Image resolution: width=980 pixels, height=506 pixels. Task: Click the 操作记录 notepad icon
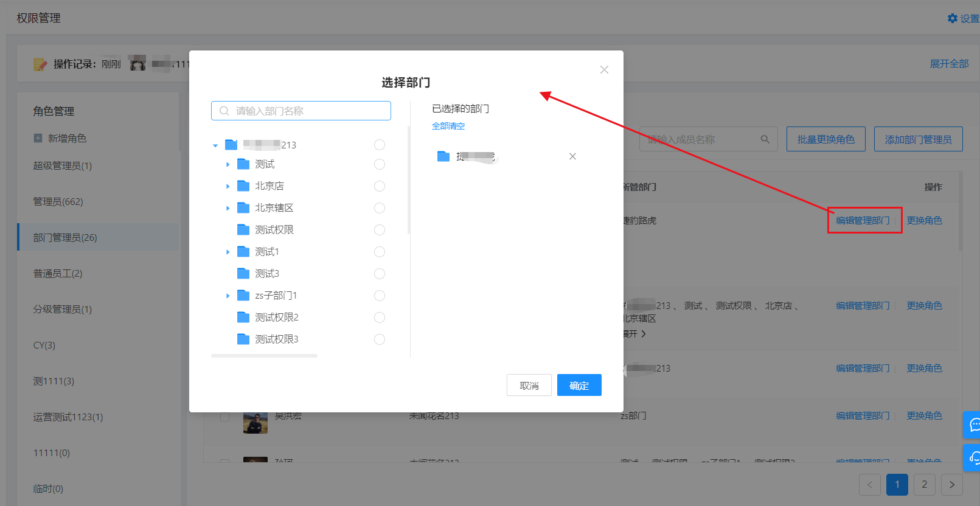pos(40,64)
